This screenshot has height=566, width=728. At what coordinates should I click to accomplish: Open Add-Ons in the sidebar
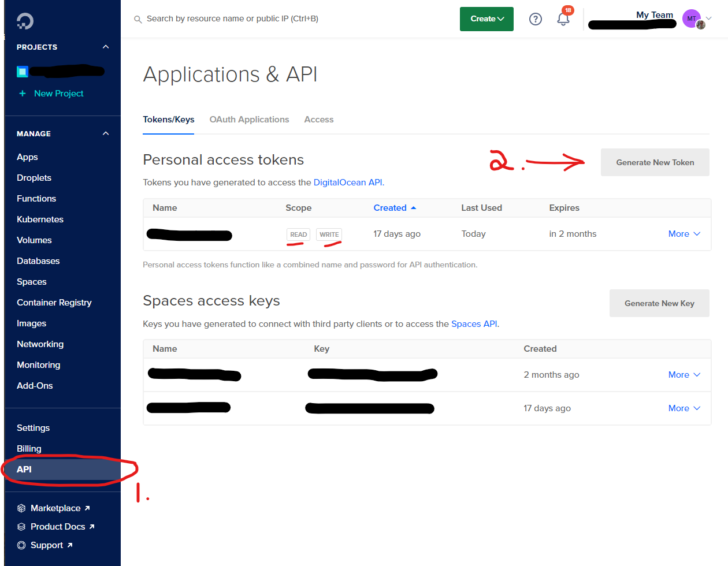[35, 386]
